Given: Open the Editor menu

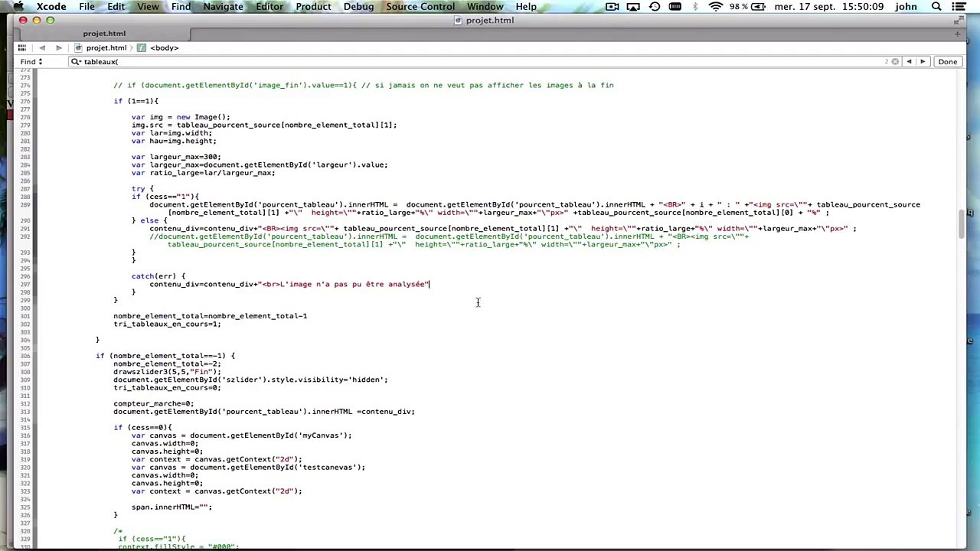Looking at the screenshot, I should (x=269, y=7).
